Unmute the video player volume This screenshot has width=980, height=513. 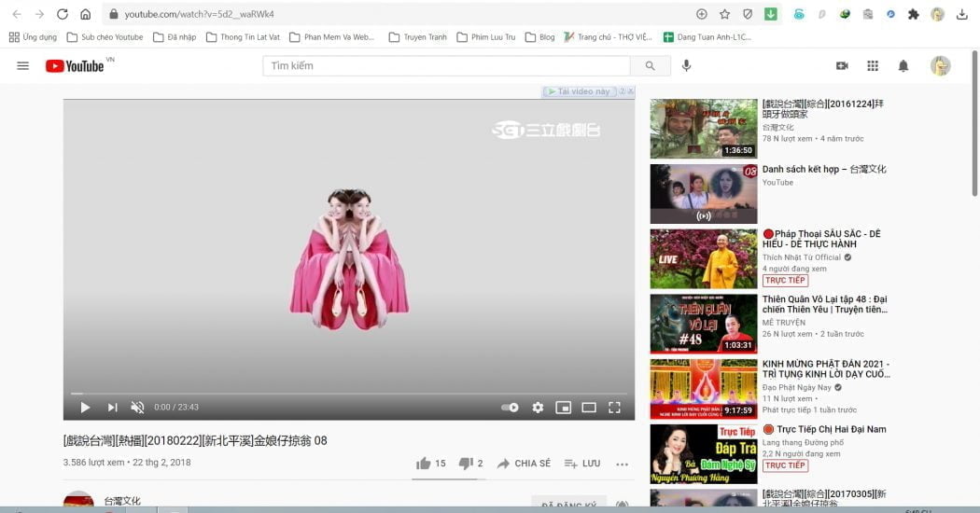[x=137, y=408]
